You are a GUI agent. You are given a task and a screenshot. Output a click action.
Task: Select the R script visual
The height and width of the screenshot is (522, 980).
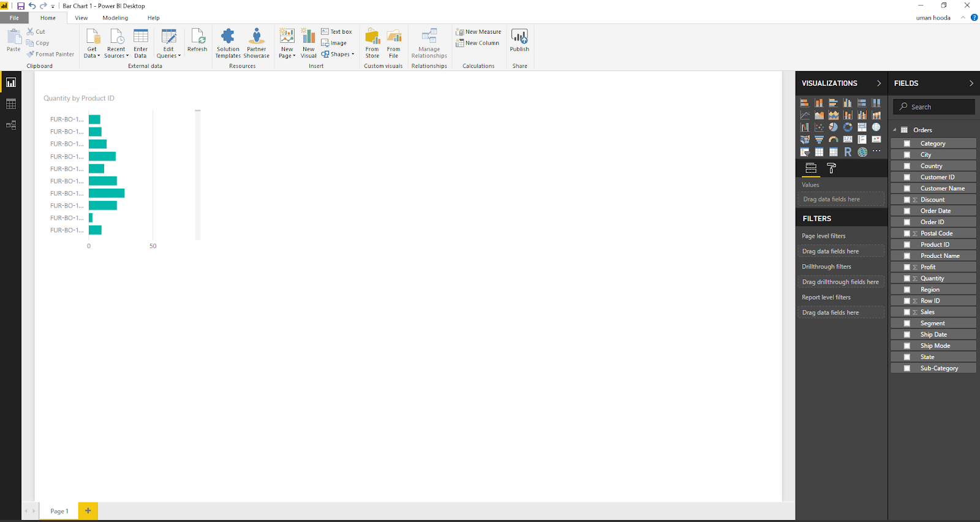(848, 152)
